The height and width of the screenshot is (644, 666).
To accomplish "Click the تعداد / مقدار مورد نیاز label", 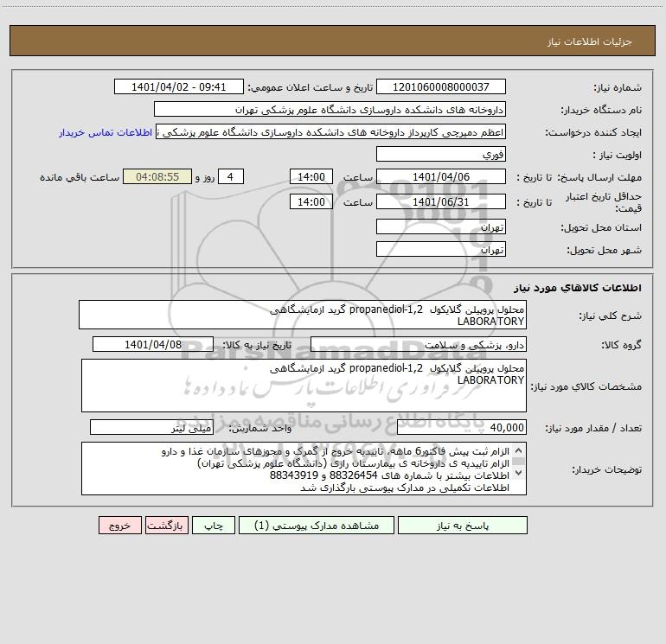I will [x=593, y=428].
